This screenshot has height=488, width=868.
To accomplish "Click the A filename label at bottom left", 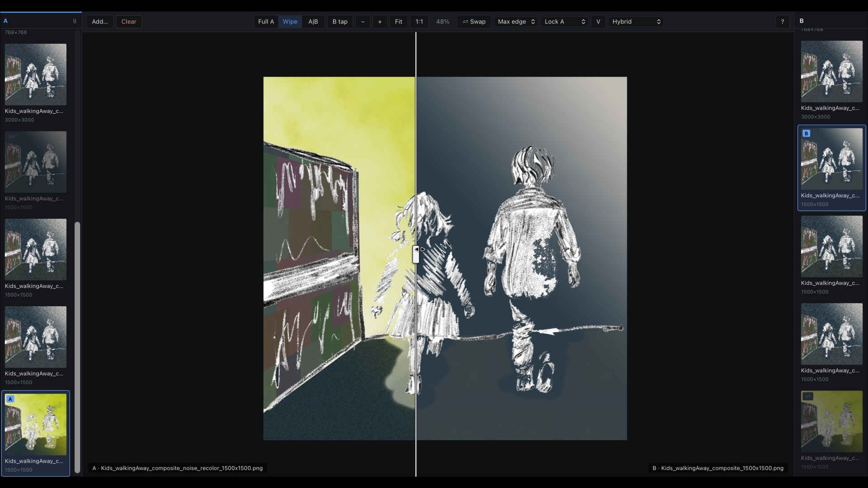I will tap(177, 468).
